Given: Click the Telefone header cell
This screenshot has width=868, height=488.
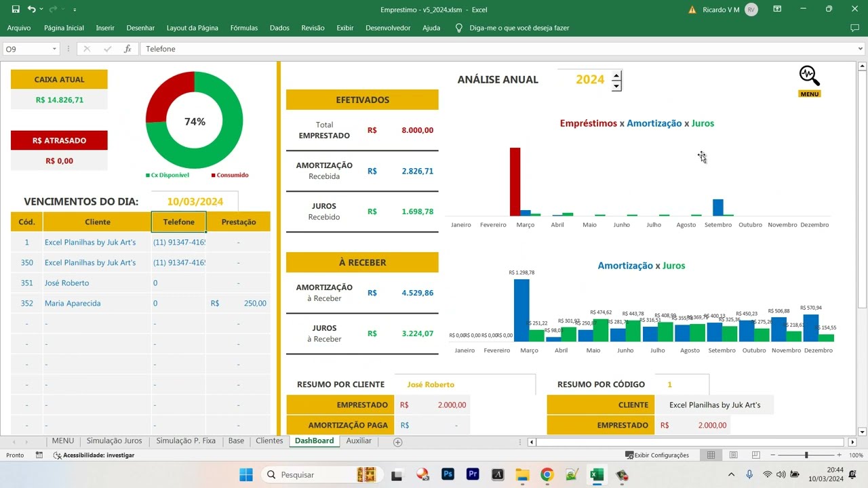Looking at the screenshot, I should pos(179,222).
